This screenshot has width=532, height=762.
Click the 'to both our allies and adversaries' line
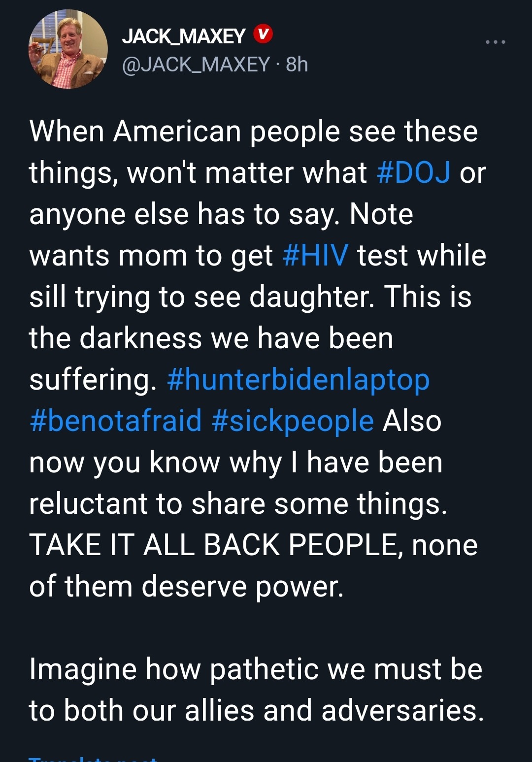coord(256,711)
